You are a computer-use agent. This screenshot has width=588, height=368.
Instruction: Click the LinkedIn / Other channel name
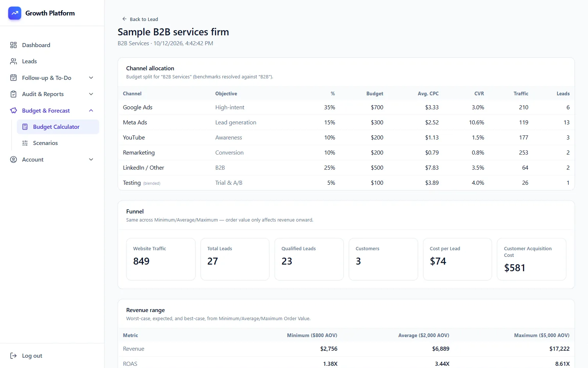pyautogui.click(x=143, y=167)
